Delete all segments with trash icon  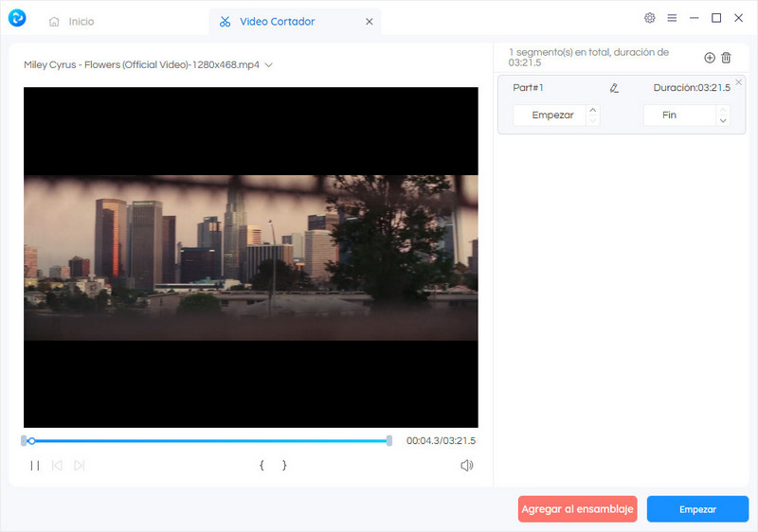[726, 58]
